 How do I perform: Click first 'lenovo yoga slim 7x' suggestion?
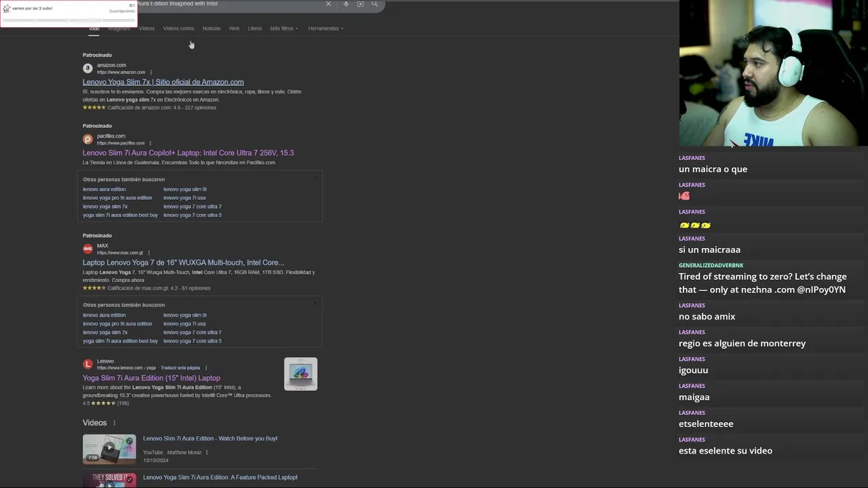(105, 207)
